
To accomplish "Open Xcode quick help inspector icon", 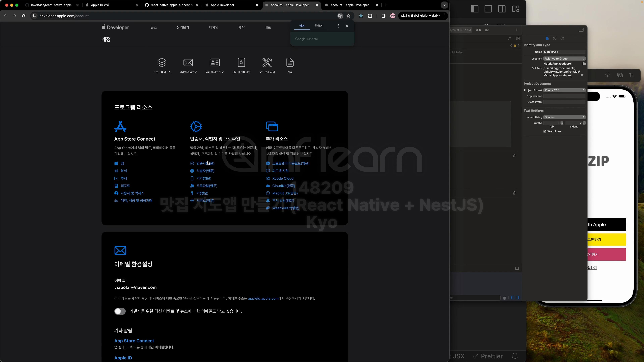I will (x=562, y=39).
